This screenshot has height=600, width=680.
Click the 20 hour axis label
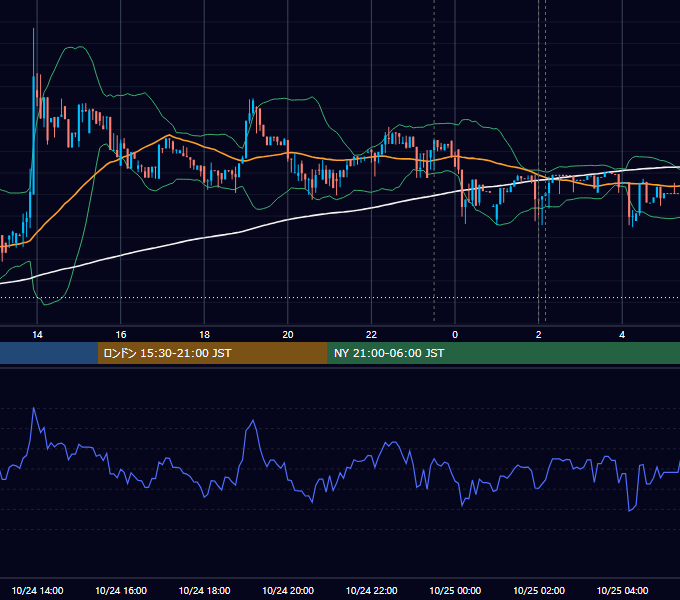pos(288,335)
